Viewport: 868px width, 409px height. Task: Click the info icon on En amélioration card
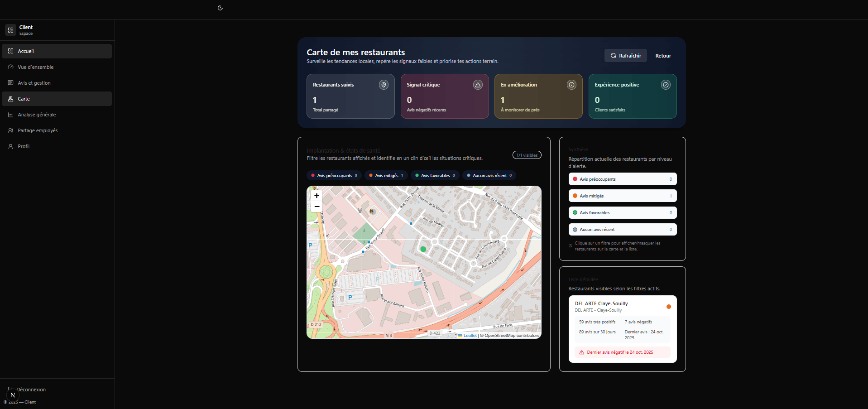[571, 85]
